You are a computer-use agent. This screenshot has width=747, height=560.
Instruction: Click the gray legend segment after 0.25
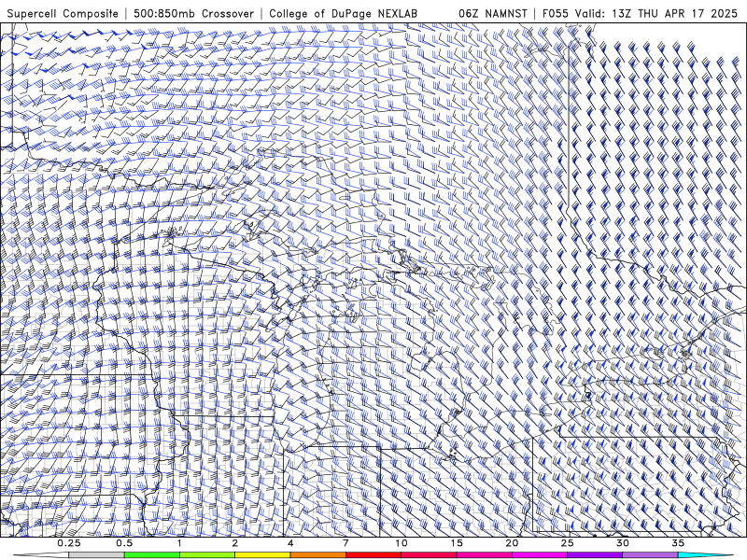(x=96, y=555)
